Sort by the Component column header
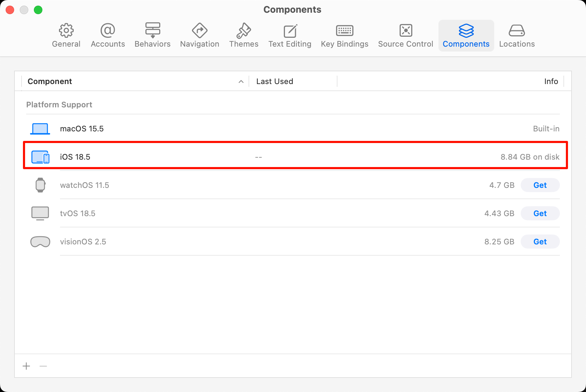This screenshot has height=392, width=586. coord(50,82)
